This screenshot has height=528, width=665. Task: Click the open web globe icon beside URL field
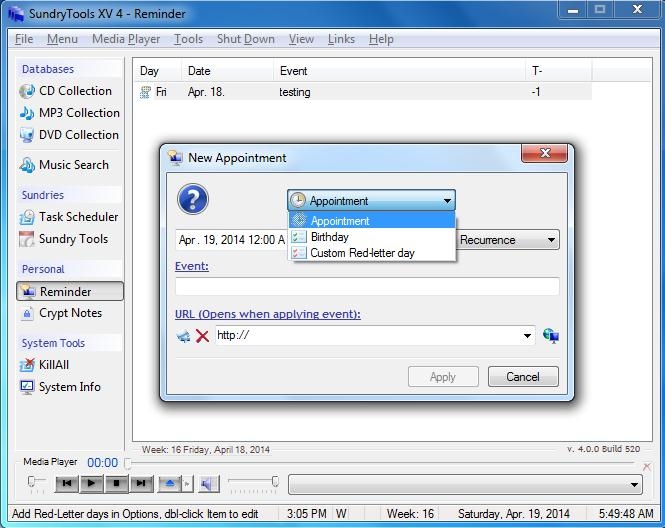(x=550, y=336)
